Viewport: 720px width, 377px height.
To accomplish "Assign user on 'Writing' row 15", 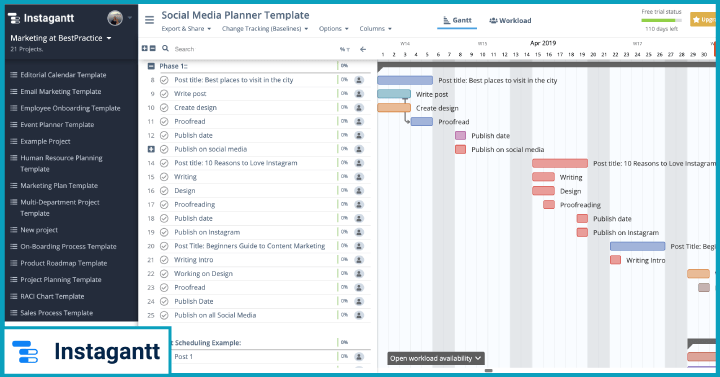I will point(359,177).
